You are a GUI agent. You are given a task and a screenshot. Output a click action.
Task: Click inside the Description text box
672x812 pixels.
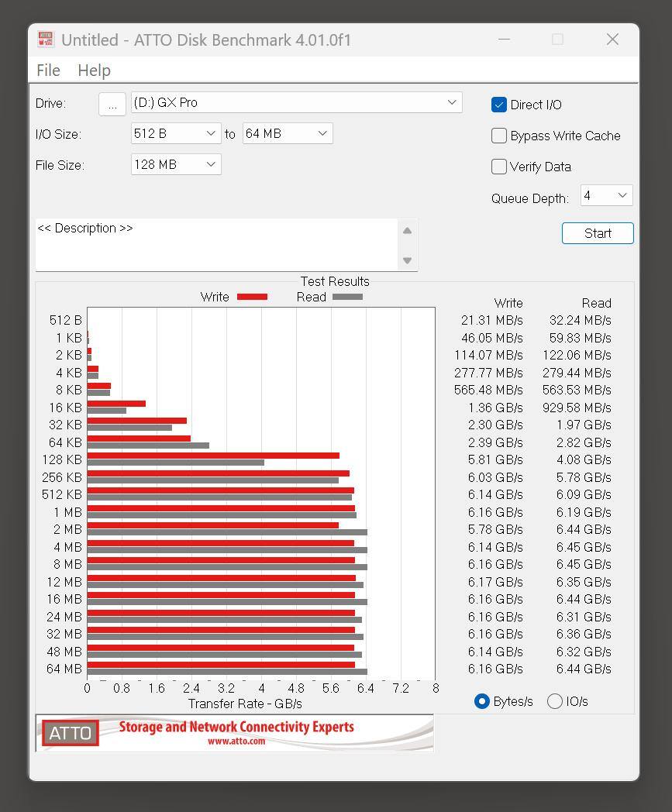click(216, 244)
